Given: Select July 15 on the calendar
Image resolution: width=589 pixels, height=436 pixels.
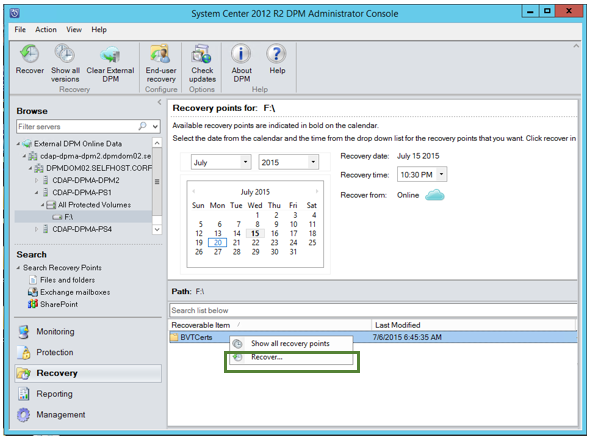Looking at the screenshot, I should tap(255, 233).
